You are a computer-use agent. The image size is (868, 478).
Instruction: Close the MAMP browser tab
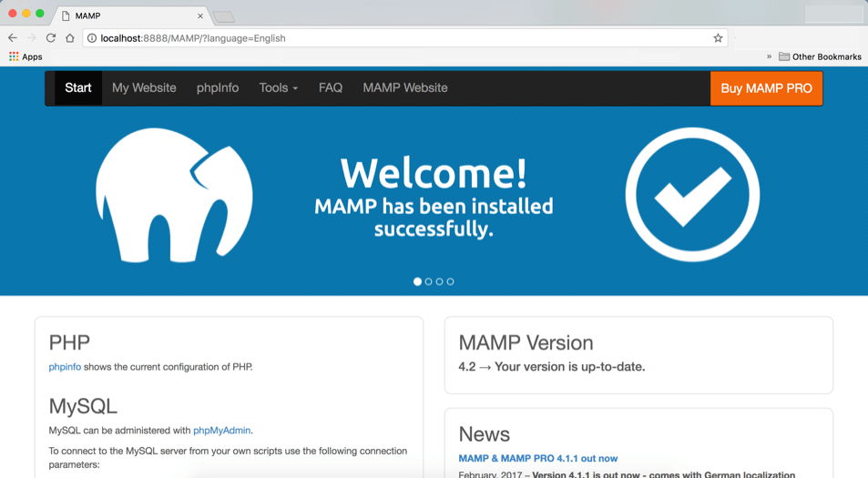pos(200,16)
